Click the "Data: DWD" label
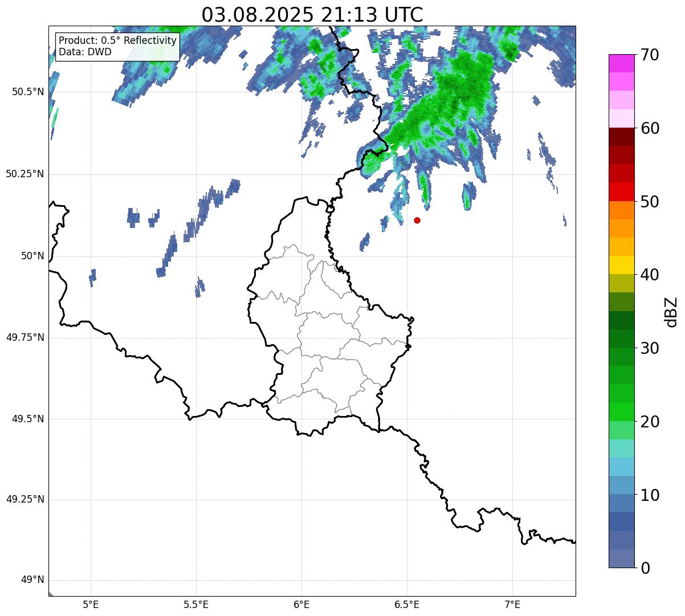Screen dimensions: 685x616 pos(85,52)
